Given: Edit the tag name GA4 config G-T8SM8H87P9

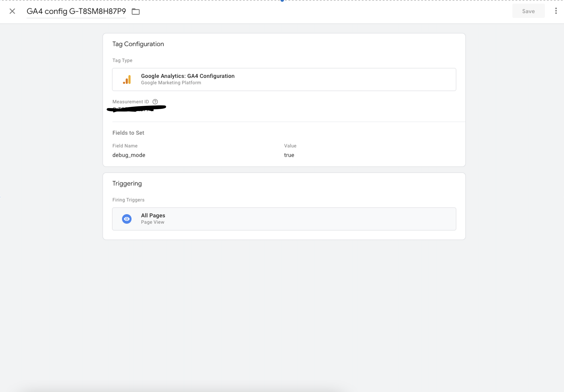Looking at the screenshot, I should (x=76, y=11).
